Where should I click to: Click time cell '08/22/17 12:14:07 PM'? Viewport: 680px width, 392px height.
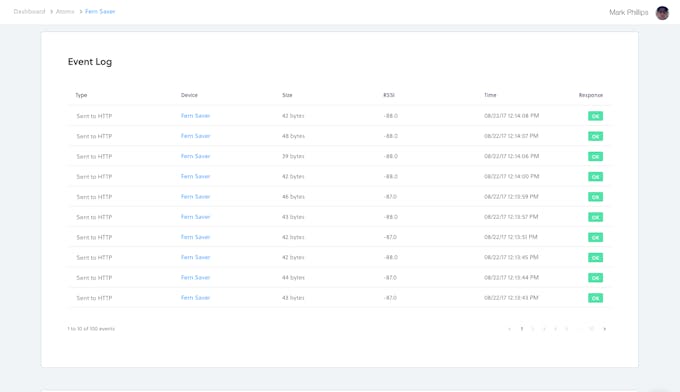pos(511,136)
